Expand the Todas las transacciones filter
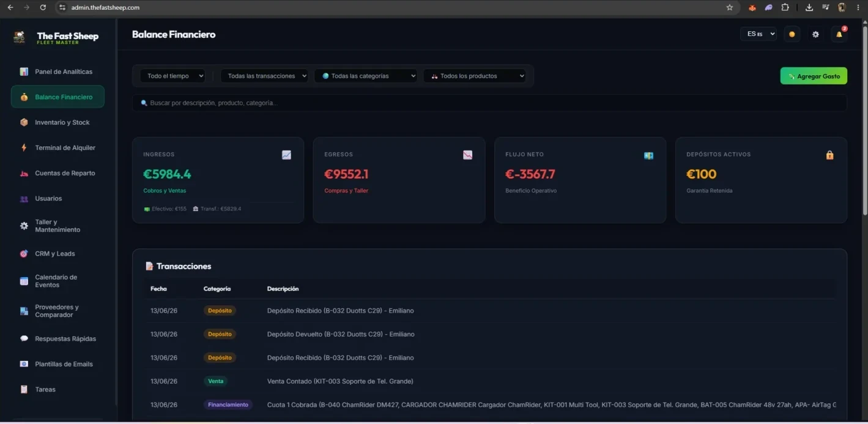This screenshot has width=868, height=424. click(x=264, y=76)
